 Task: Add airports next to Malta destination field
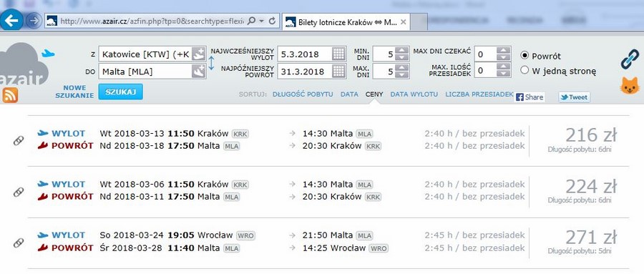coord(198,72)
